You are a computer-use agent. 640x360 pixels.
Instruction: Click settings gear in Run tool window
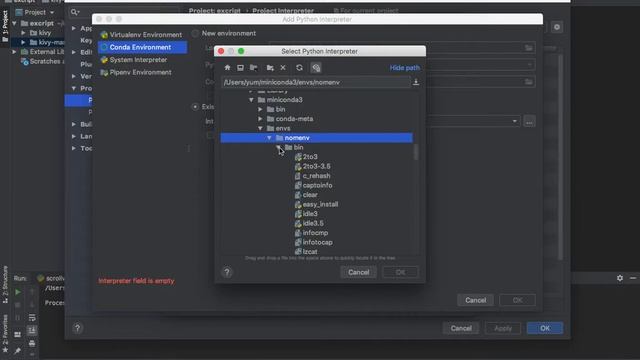[x=620, y=278]
